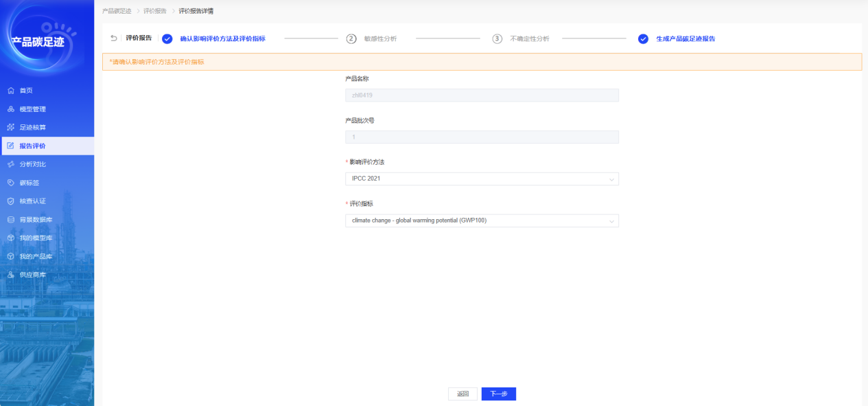Open 我的模型库 menu item

(x=36, y=238)
